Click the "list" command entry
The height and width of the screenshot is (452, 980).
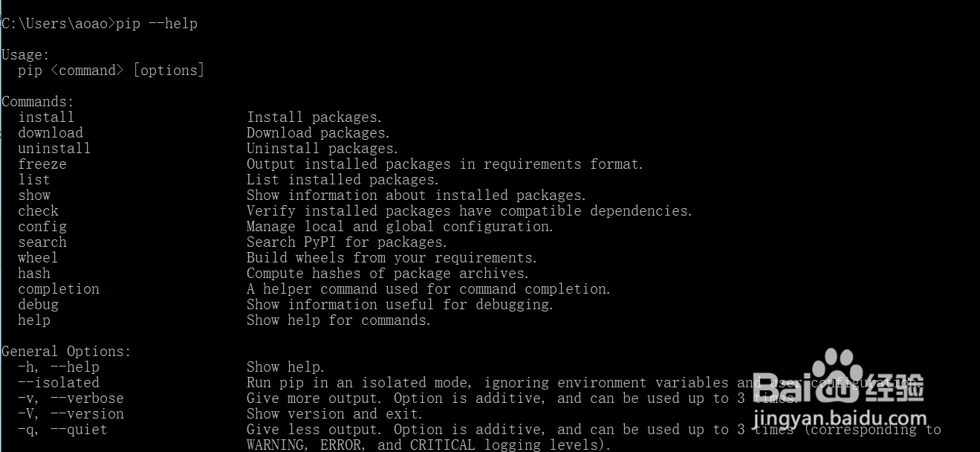pos(34,180)
